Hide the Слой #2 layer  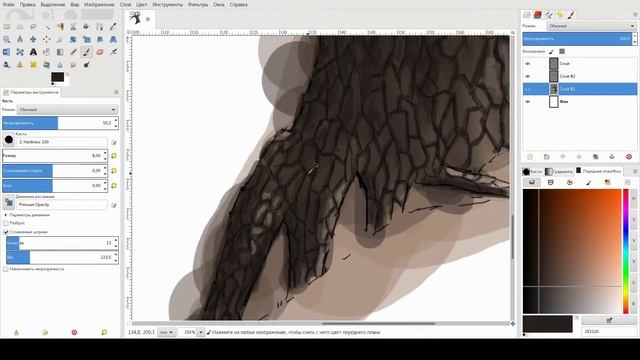(527, 76)
